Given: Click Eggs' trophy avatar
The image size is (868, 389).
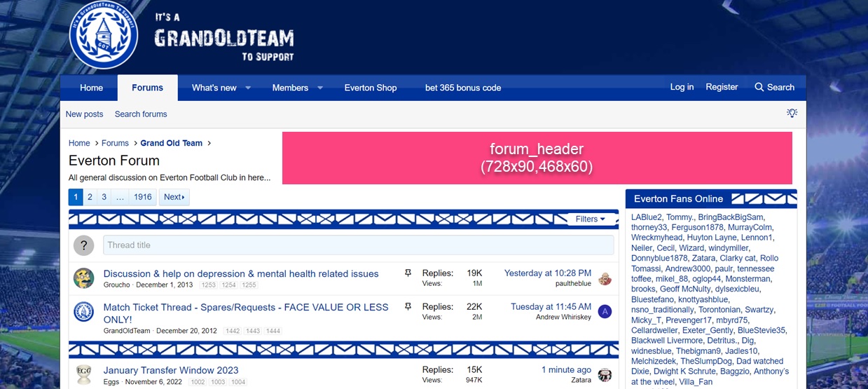Looking at the screenshot, I should [83, 374].
